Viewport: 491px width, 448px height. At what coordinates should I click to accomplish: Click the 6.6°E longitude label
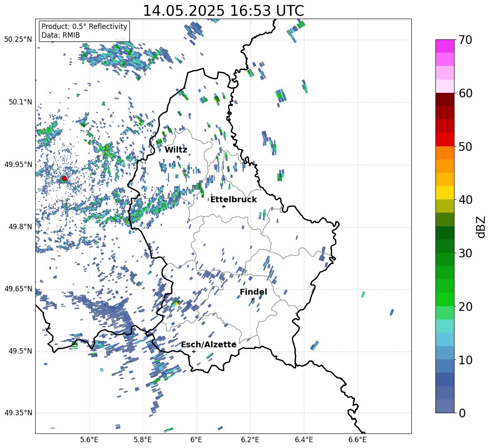(357, 440)
